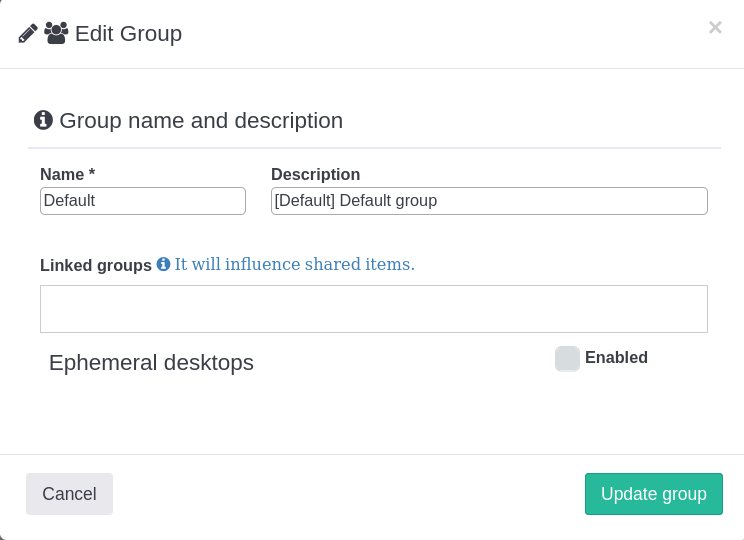Click the info icon next to Linked groups
Viewport: 744px width, 540px height.
click(x=163, y=265)
